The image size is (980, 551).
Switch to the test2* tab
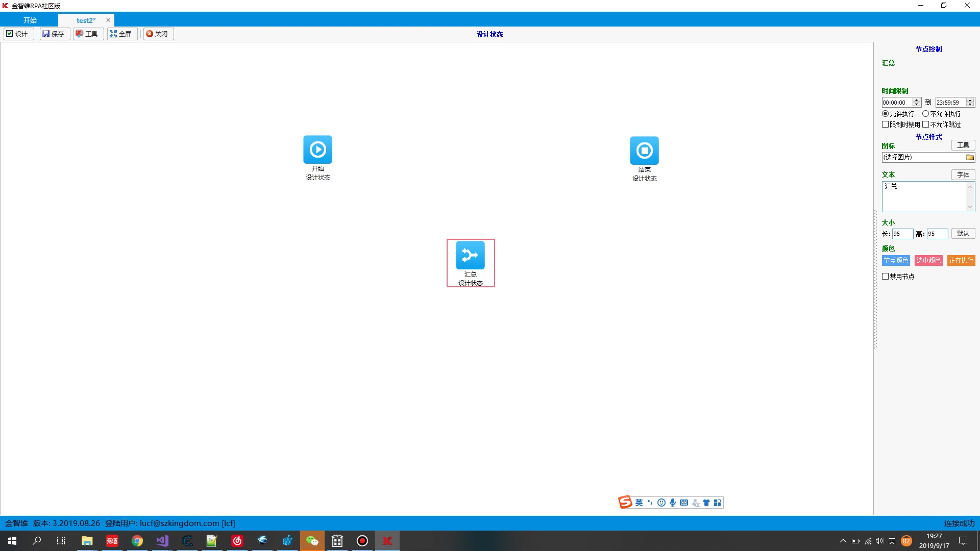[x=86, y=20]
